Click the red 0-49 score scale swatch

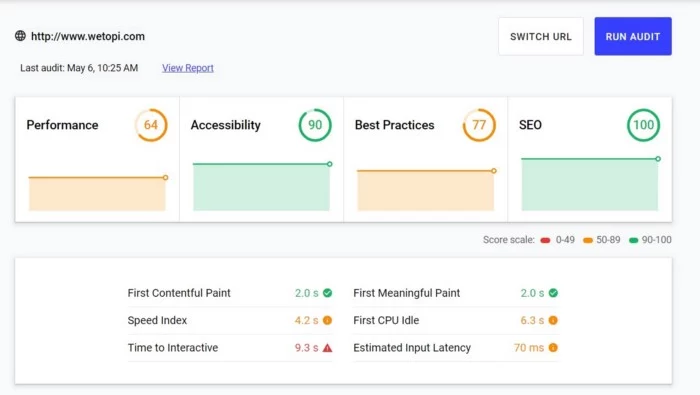[x=545, y=240]
